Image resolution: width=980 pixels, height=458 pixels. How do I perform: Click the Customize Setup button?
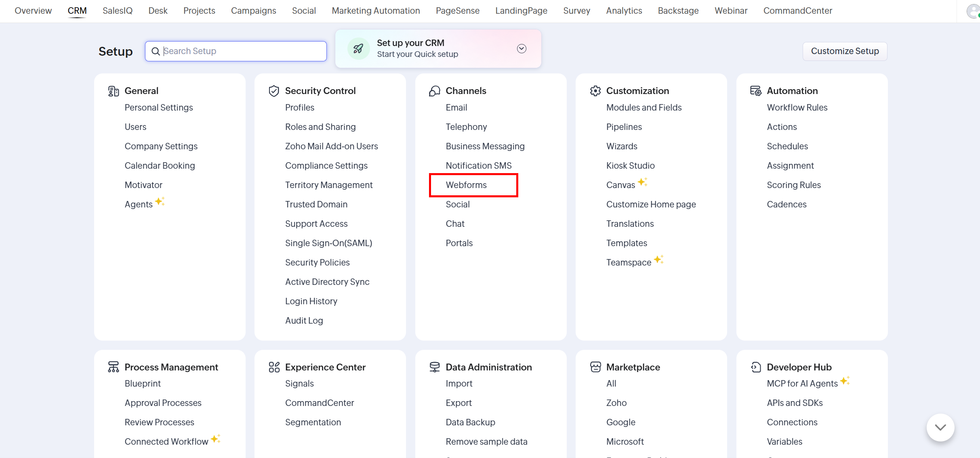(845, 51)
